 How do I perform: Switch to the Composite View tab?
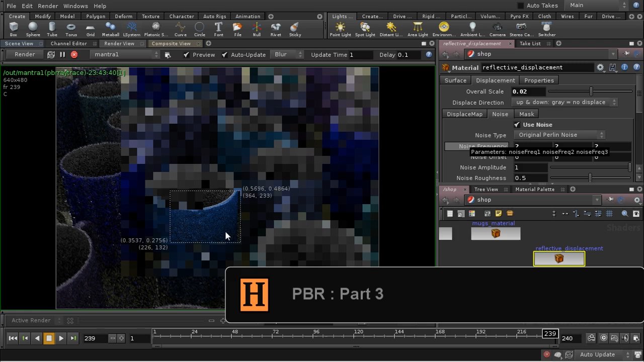(171, 43)
